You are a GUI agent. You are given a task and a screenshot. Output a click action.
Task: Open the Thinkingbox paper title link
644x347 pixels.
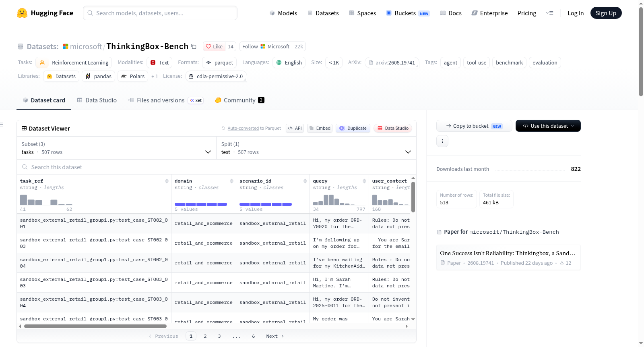pos(508,253)
